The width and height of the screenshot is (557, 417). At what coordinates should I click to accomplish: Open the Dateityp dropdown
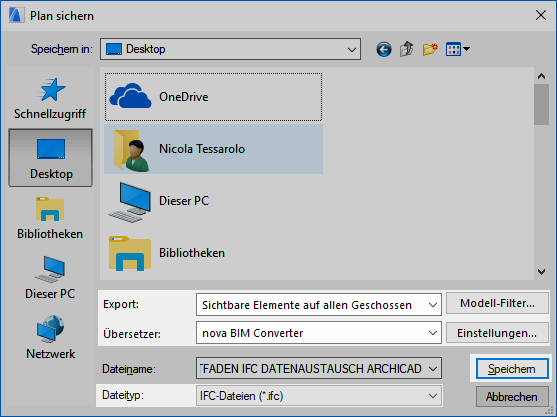(x=319, y=396)
